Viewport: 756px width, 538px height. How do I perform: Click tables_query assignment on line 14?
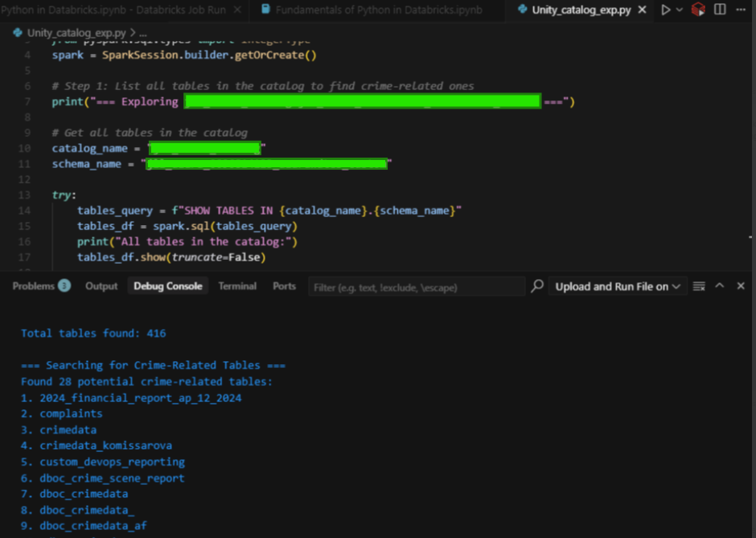click(269, 211)
